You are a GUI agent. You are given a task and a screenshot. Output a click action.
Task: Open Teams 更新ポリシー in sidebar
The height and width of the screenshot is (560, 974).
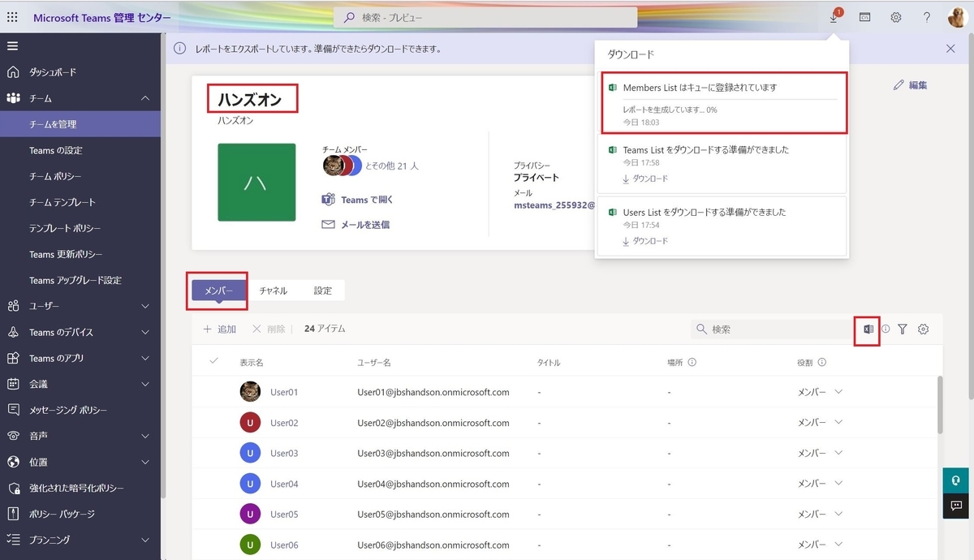(x=80, y=254)
